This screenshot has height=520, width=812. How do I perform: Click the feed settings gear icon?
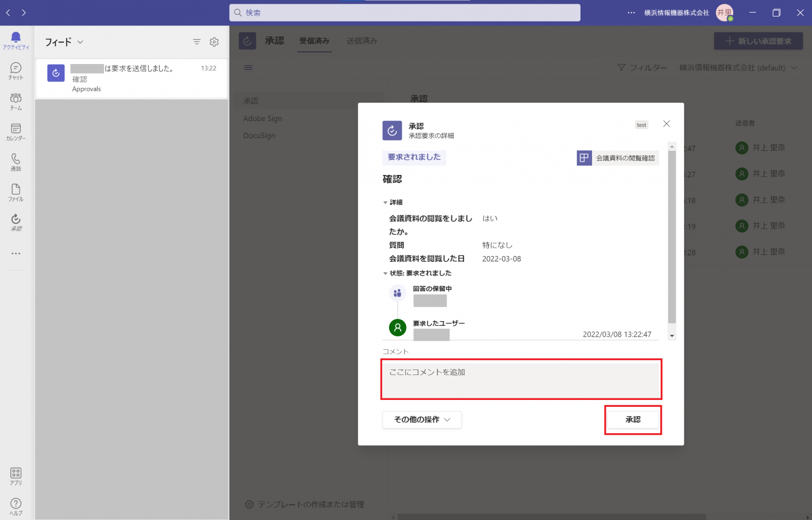pos(214,41)
